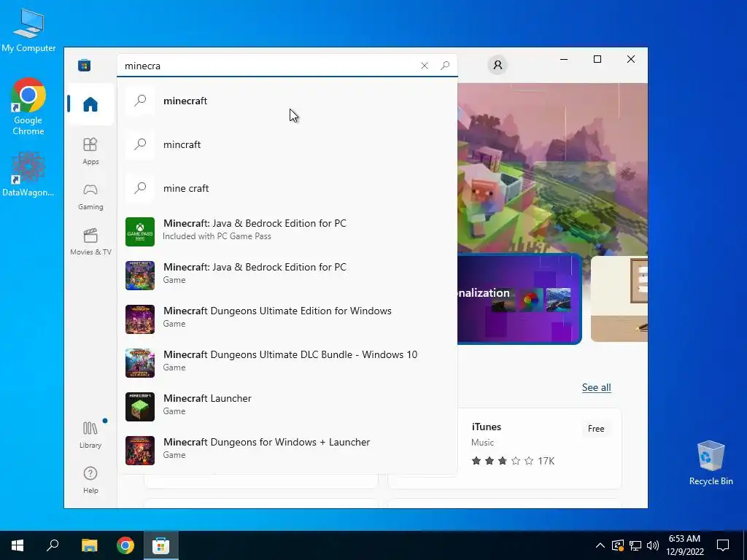Select the My Computer desktop icon
The width and height of the screenshot is (747, 560).
(28, 30)
